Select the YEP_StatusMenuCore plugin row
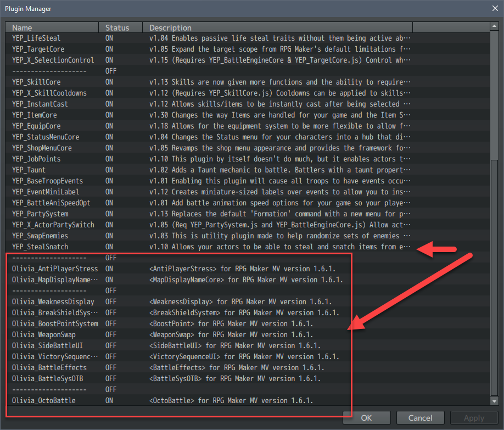This screenshot has height=430, width=504. coord(248,137)
